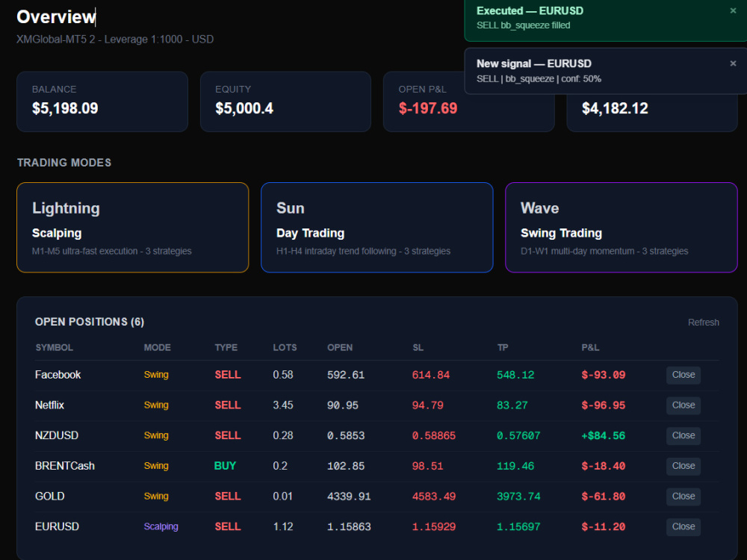Click the Scalping mode label on EURUSD row

coord(161,526)
